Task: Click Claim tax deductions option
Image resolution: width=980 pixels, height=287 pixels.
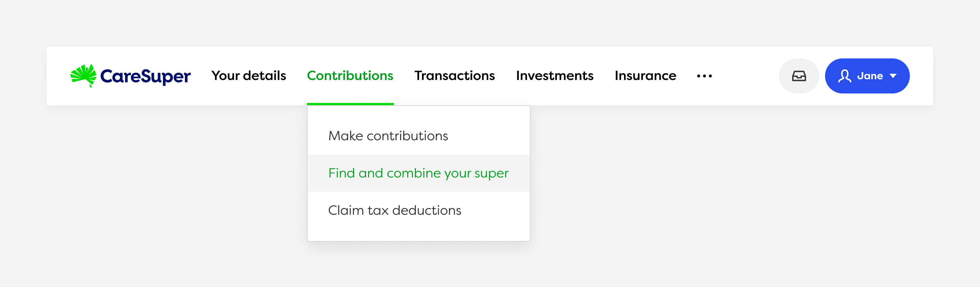Action: (395, 210)
